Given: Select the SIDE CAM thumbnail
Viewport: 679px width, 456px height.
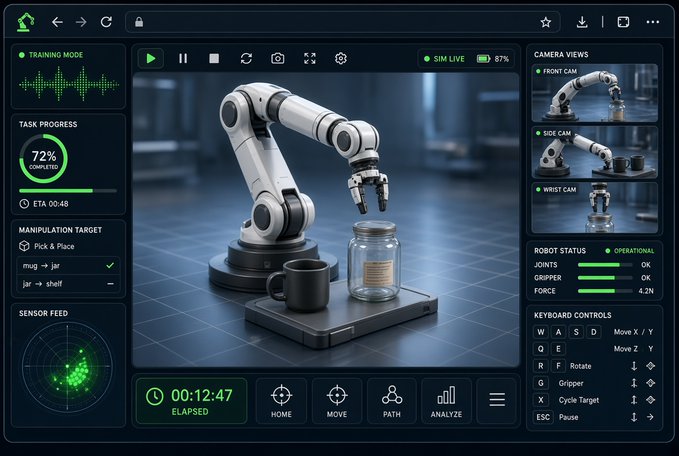Looking at the screenshot, I should pos(595,152).
